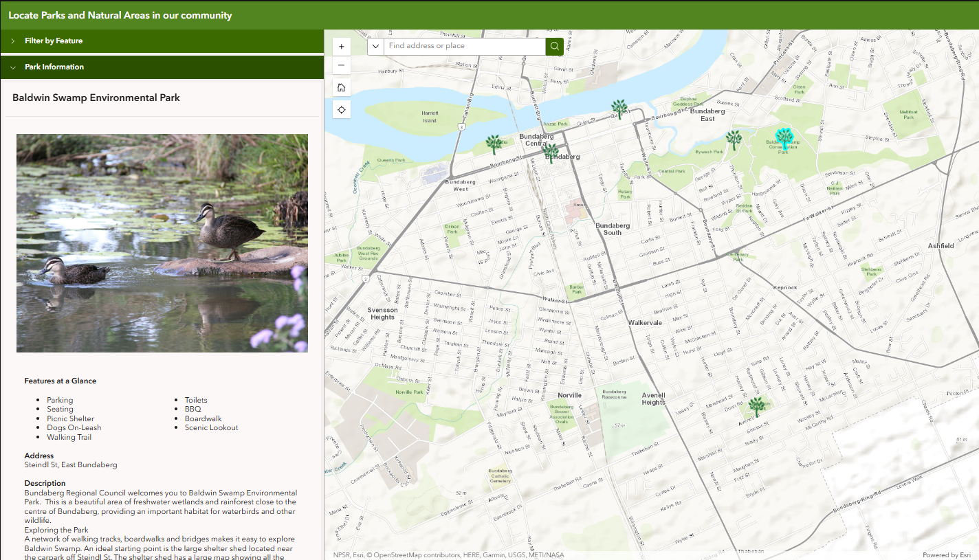Zoom out of the map
Image resolution: width=979 pixels, height=560 pixels.
(x=341, y=67)
